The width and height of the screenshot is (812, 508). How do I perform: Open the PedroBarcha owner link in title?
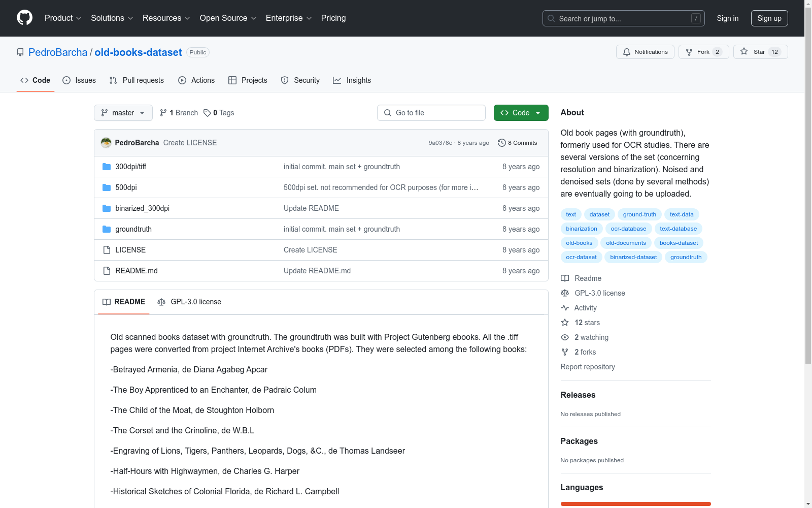click(58, 52)
